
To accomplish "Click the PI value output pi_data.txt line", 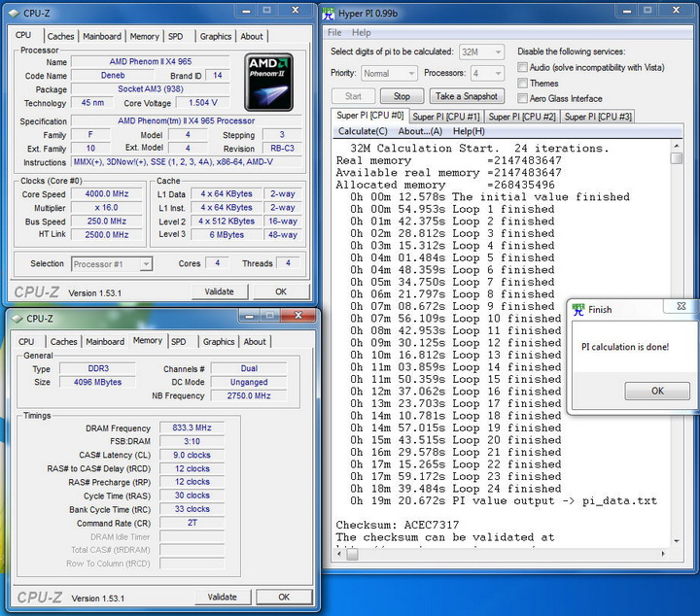I will coord(504,500).
